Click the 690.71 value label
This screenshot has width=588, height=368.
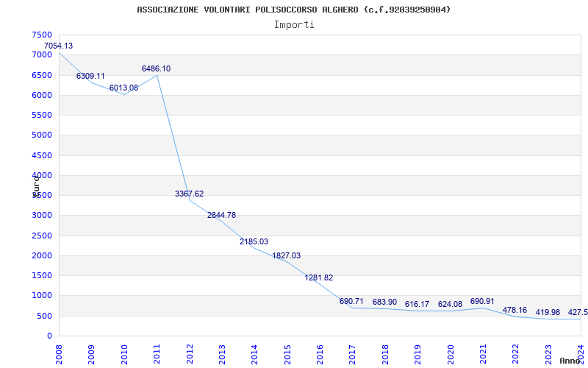tap(351, 301)
